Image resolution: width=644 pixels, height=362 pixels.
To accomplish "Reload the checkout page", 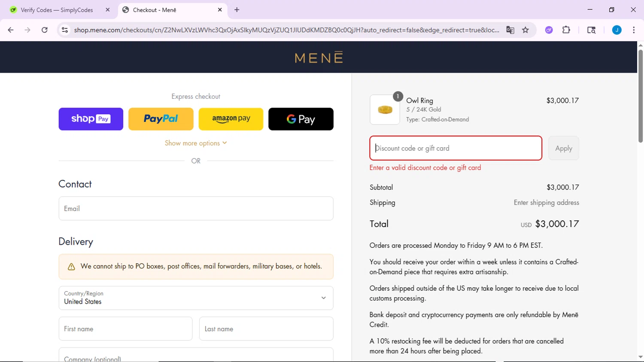I will (45, 30).
